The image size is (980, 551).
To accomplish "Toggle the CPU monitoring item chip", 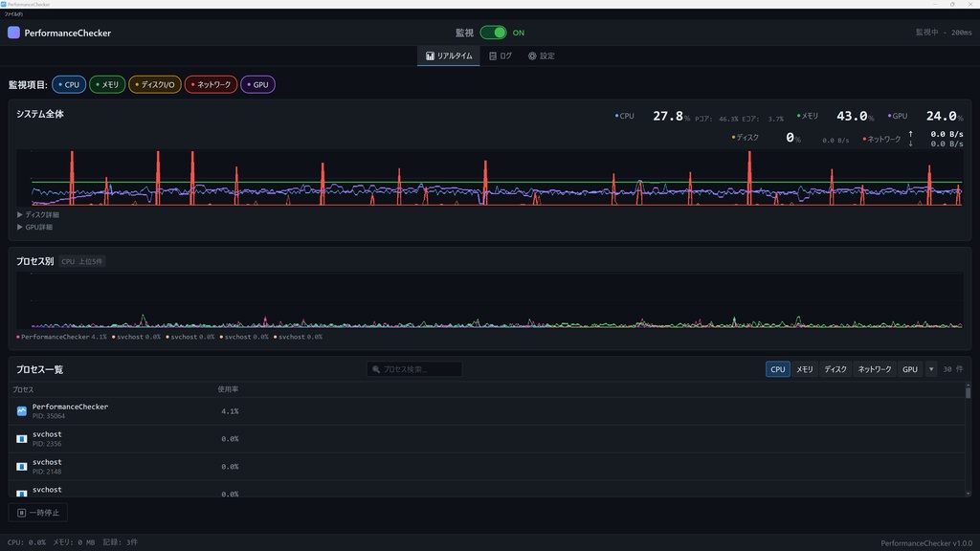I will tap(69, 84).
